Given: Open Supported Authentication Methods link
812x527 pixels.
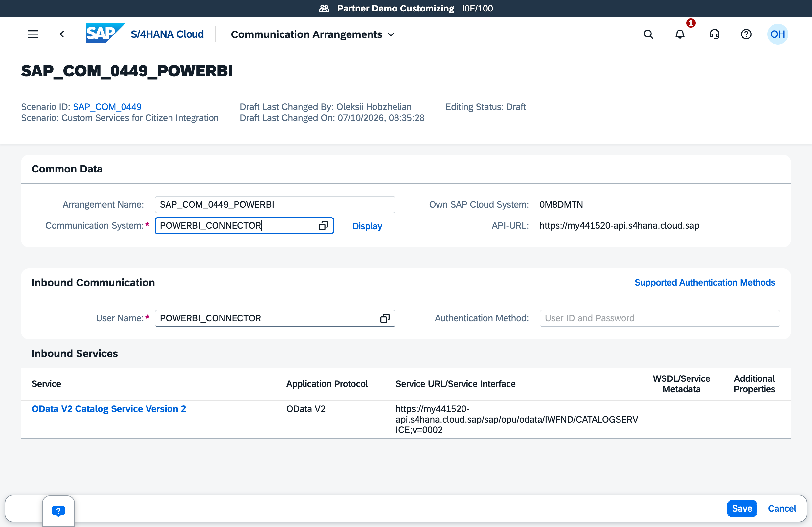Looking at the screenshot, I should 705,282.
